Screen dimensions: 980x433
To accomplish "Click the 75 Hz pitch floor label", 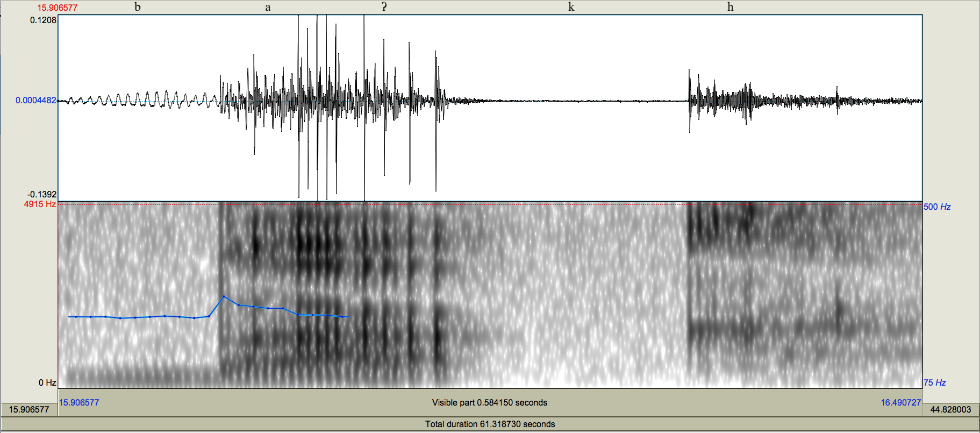I will (934, 382).
